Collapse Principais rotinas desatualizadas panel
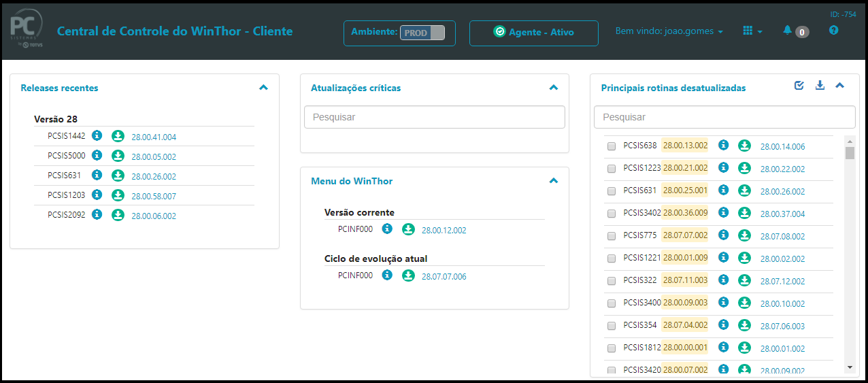Image resolution: width=868 pixels, height=383 pixels. 839,85
